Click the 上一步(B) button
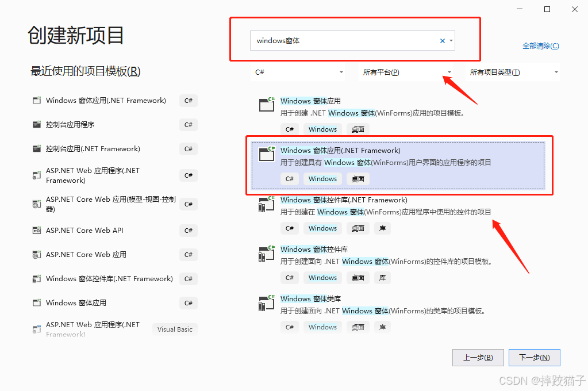588x391 pixels. [478, 358]
